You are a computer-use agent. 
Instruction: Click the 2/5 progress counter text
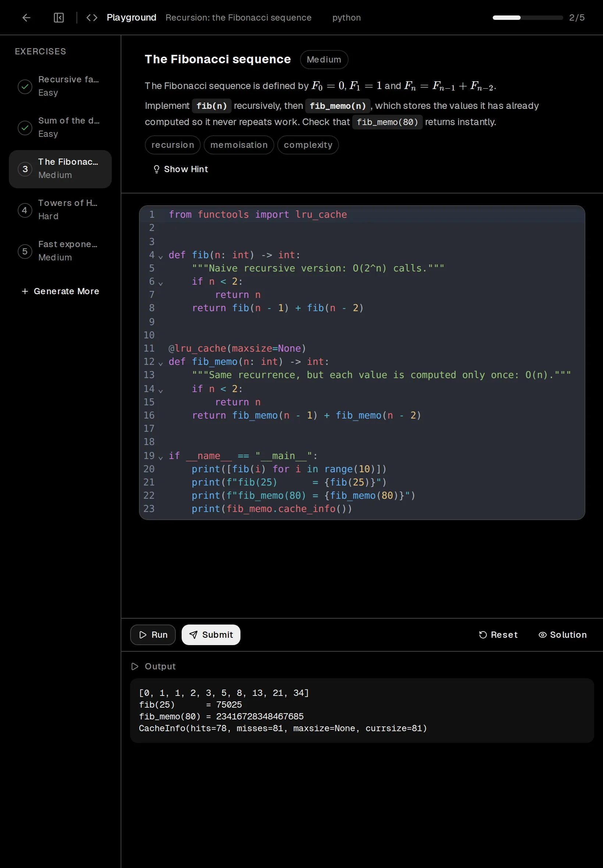(x=577, y=18)
